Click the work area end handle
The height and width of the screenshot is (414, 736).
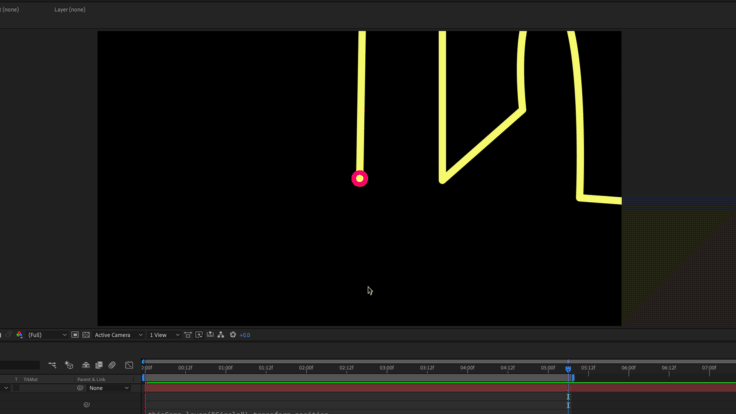coord(573,378)
